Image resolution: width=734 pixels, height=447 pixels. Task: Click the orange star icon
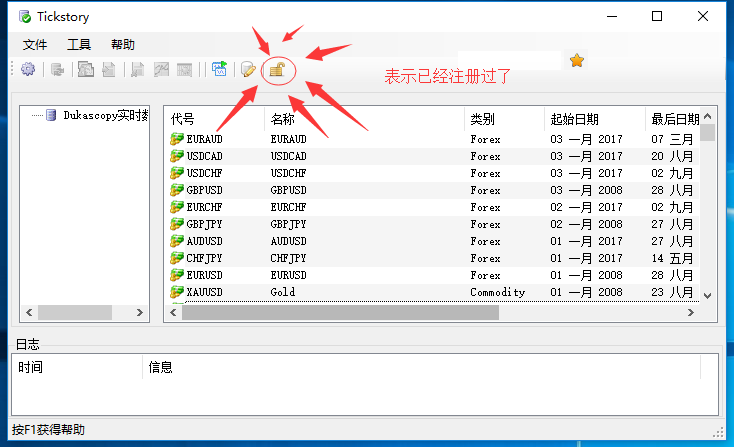[x=577, y=60]
